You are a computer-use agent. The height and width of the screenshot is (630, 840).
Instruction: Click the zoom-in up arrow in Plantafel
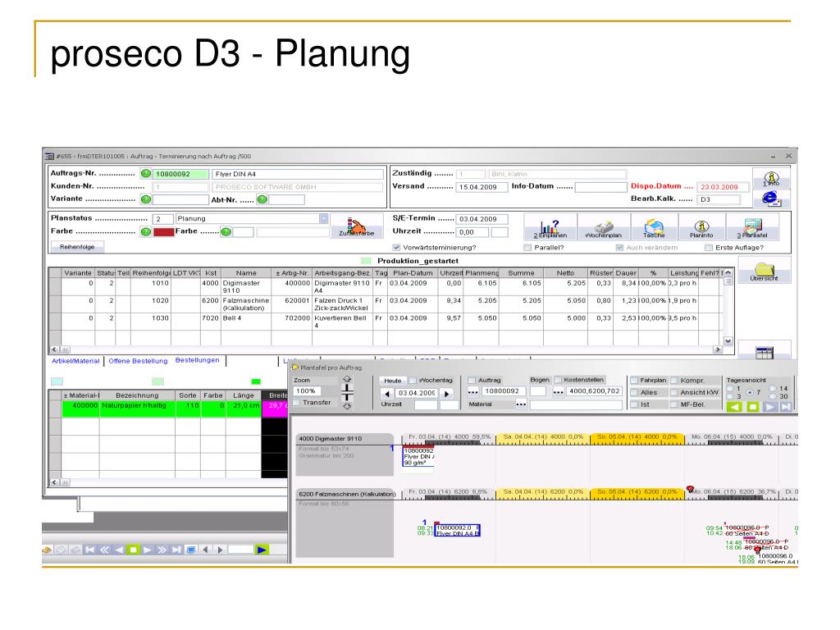(347, 379)
